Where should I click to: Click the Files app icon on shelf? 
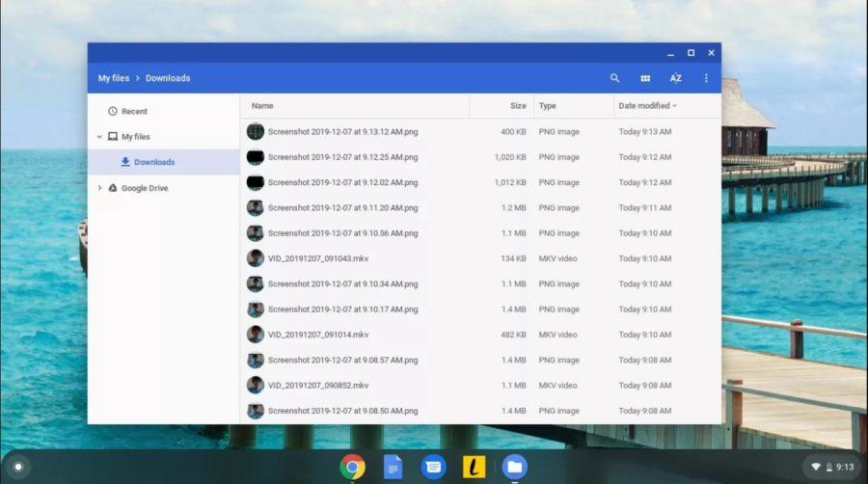click(x=514, y=467)
